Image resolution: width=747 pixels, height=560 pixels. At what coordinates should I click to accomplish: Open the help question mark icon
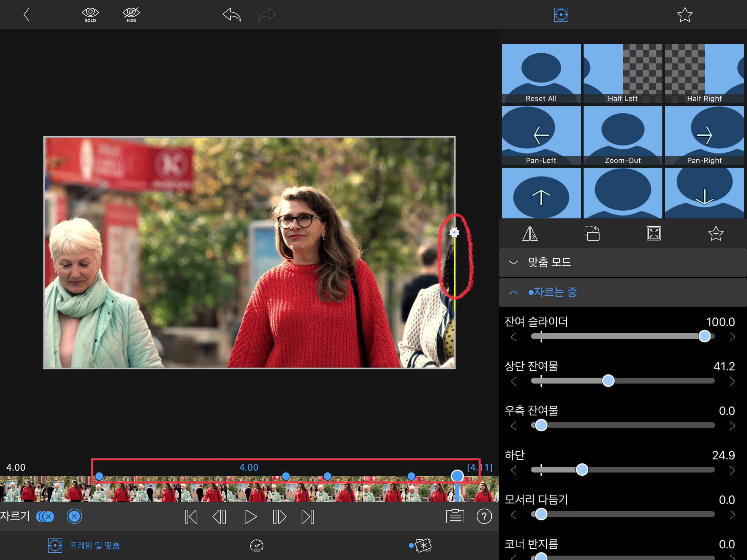click(484, 516)
